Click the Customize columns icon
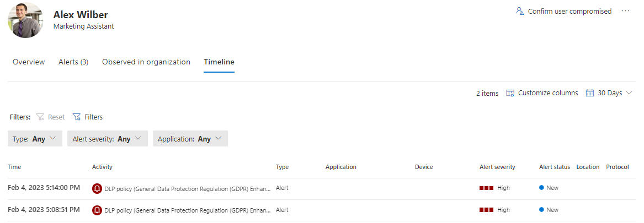This screenshot has height=223, width=644. pyautogui.click(x=510, y=93)
